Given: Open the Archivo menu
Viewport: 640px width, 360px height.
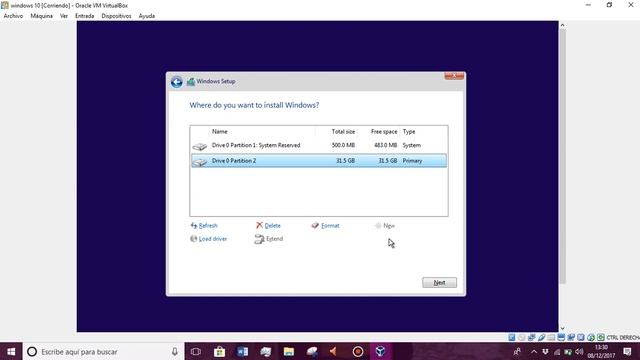Looking at the screenshot, I should tap(13, 16).
